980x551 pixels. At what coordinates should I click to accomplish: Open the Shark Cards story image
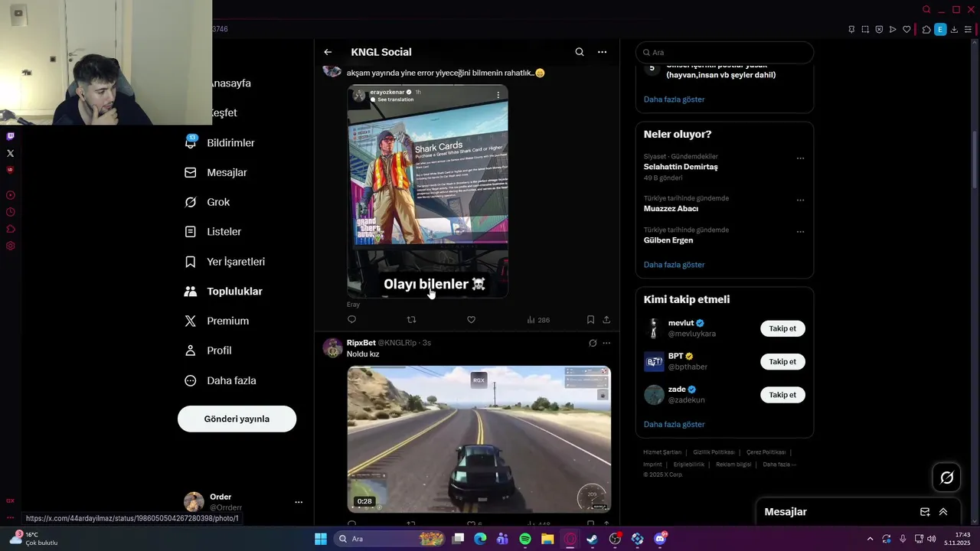click(427, 191)
